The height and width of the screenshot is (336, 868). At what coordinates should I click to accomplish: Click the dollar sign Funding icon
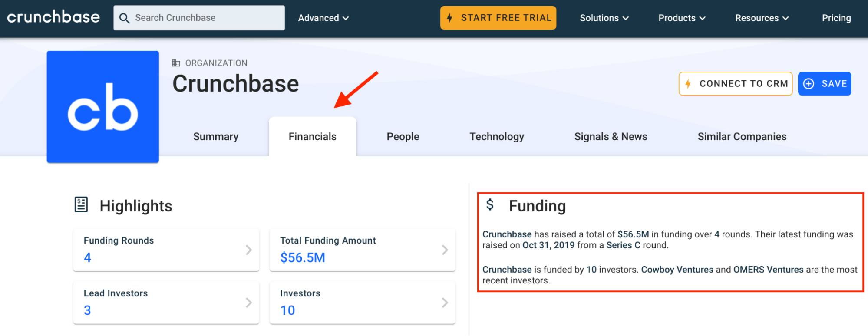[x=490, y=204]
